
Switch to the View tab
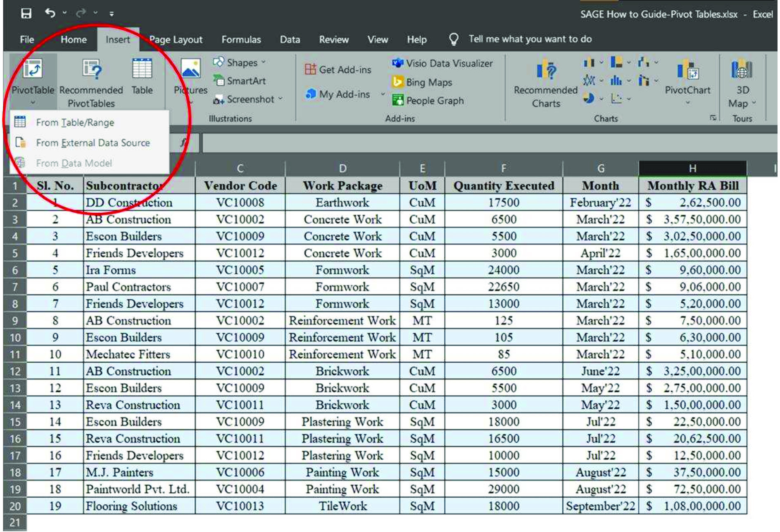tap(378, 40)
